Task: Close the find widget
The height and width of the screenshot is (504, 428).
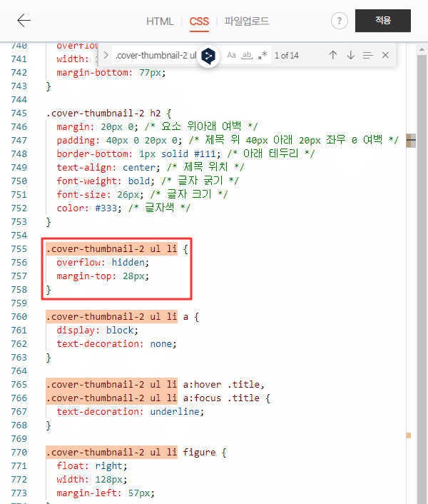Action: click(x=385, y=55)
